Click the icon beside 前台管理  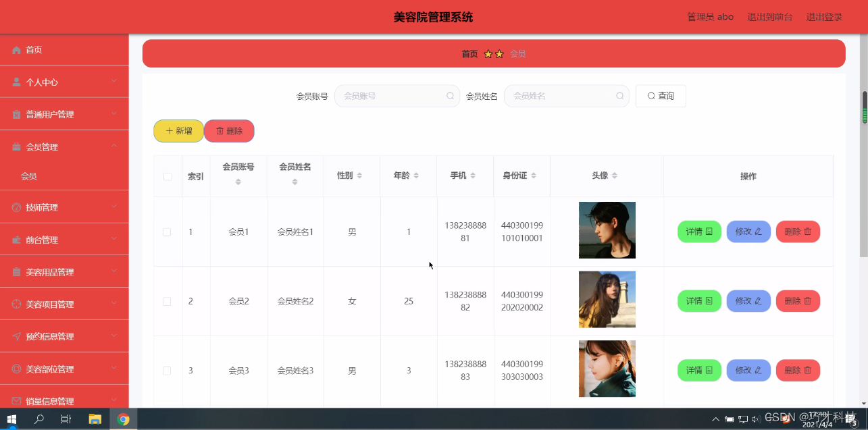[x=17, y=240]
